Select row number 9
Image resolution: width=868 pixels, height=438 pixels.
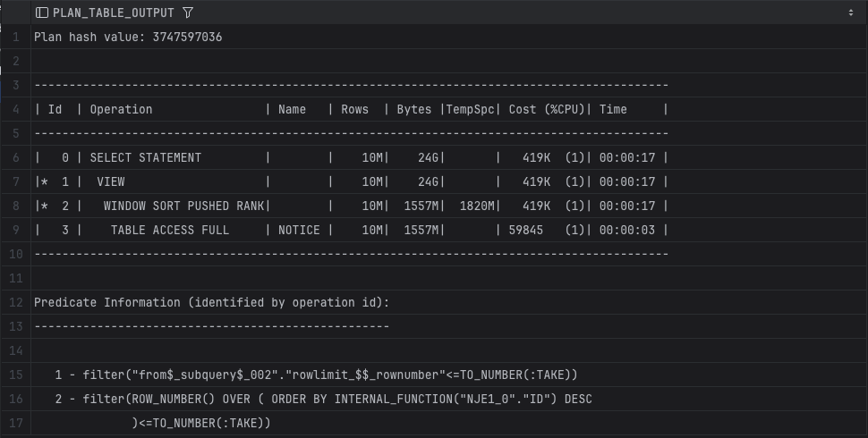(x=15, y=230)
